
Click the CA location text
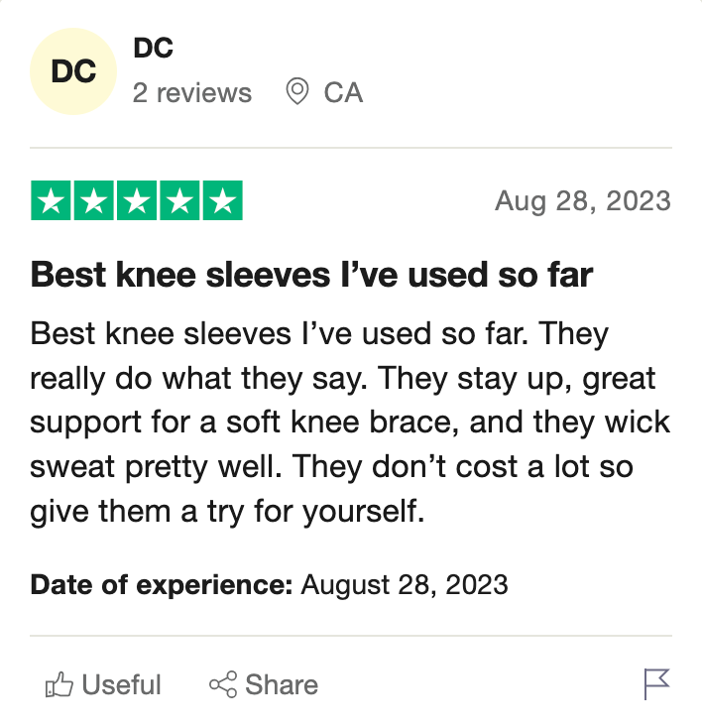pyautogui.click(x=343, y=92)
